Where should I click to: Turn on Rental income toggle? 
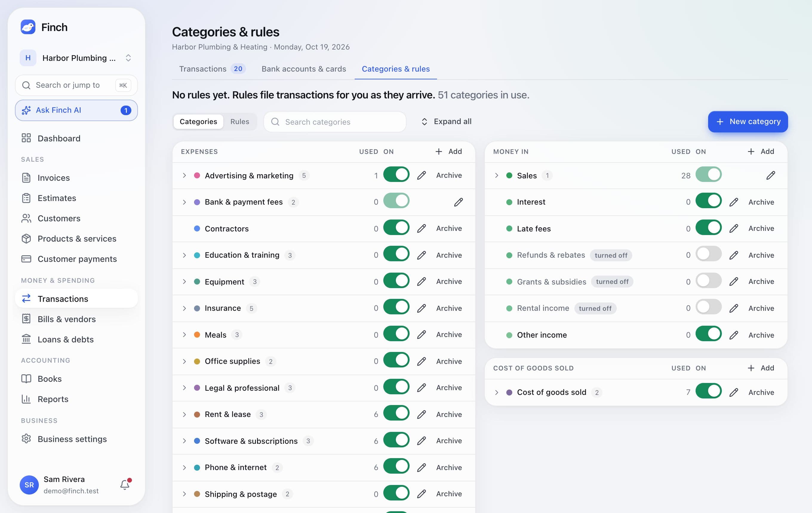(708, 307)
